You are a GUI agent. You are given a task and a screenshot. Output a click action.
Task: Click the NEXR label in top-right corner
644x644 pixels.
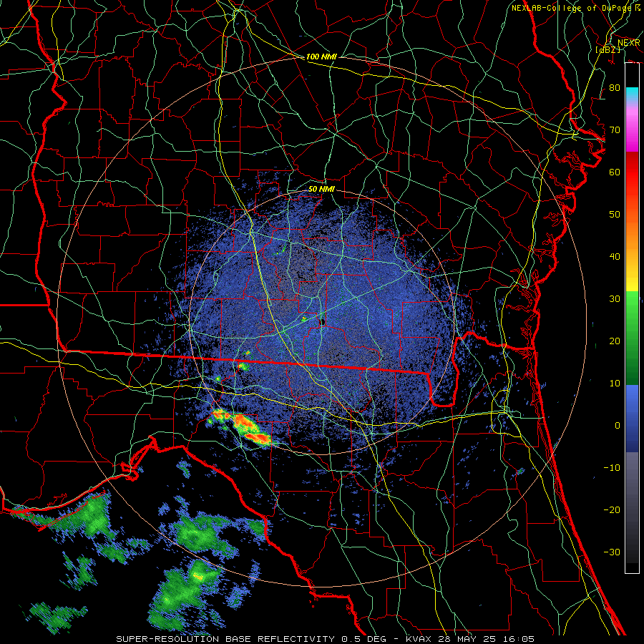[629, 43]
